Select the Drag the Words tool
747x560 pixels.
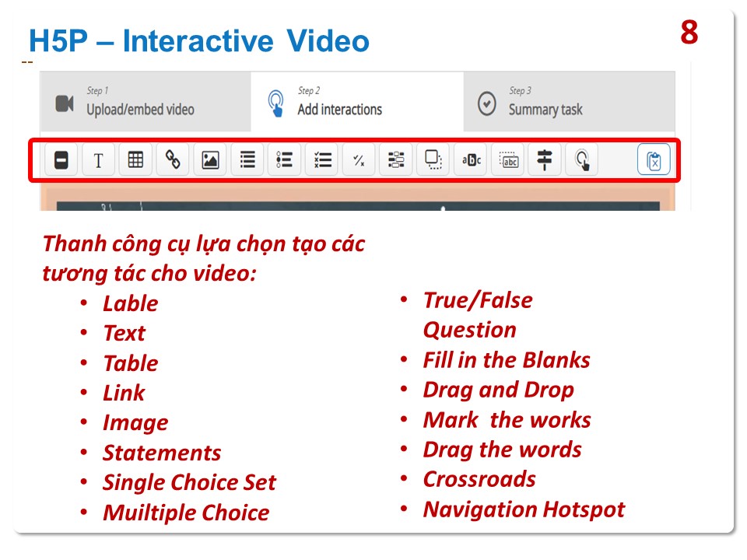[508, 160]
